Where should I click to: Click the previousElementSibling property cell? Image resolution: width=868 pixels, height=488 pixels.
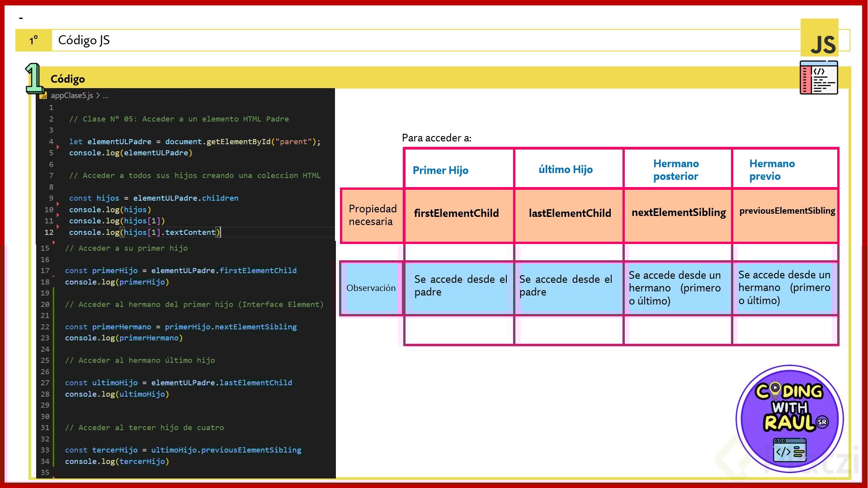coord(787,211)
